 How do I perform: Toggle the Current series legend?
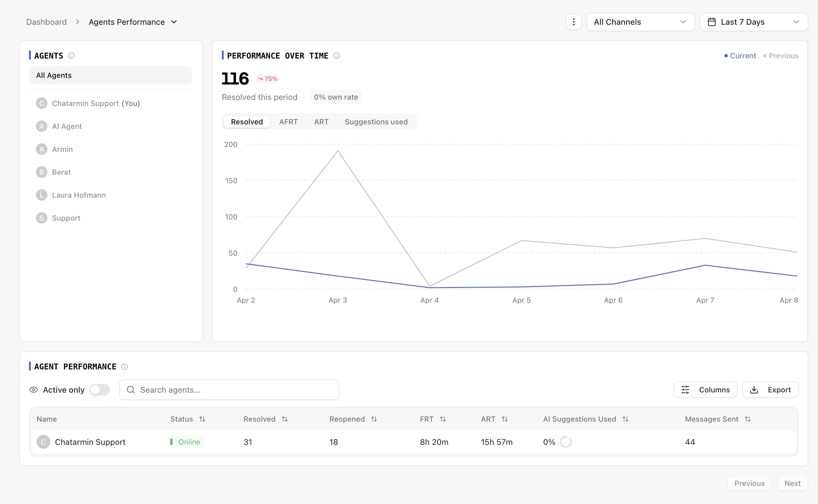click(x=740, y=56)
